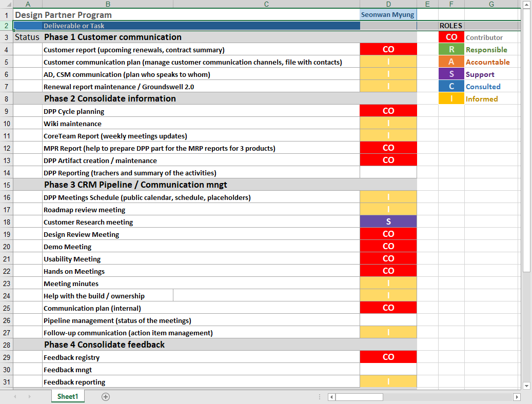
Task: Select the 'Status' cell
Action: (28, 37)
